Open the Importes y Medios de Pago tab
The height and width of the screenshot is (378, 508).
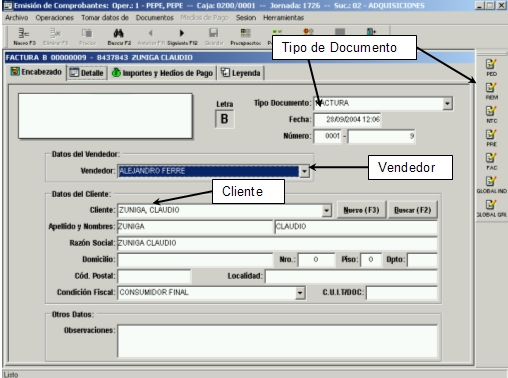point(163,73)
